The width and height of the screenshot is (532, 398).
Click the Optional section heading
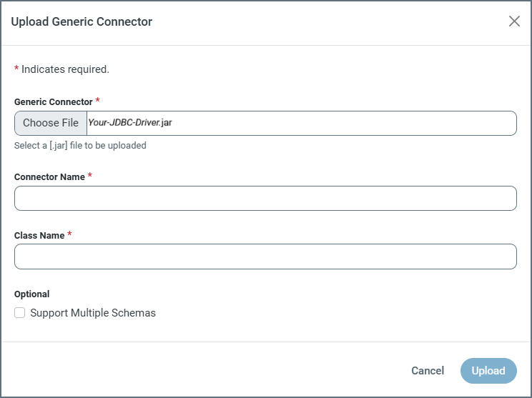point(32,294)
